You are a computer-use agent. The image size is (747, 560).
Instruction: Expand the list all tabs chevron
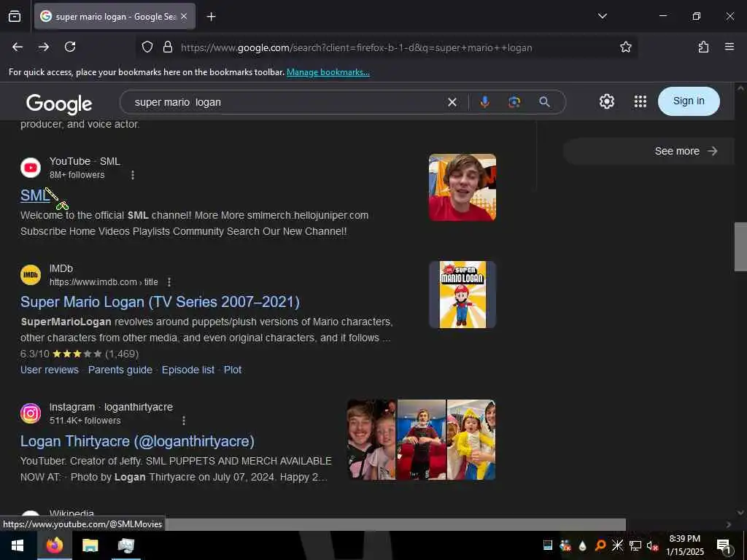pyautogui.click(x=602, y=16)
